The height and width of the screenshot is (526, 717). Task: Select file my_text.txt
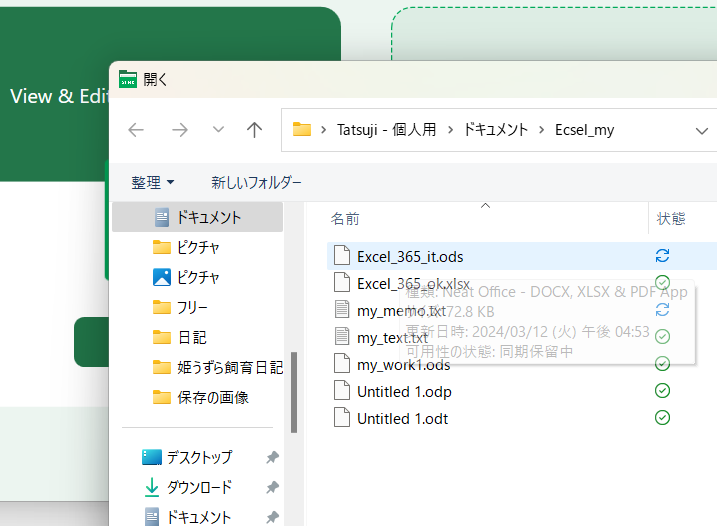(x=392, y=338)
